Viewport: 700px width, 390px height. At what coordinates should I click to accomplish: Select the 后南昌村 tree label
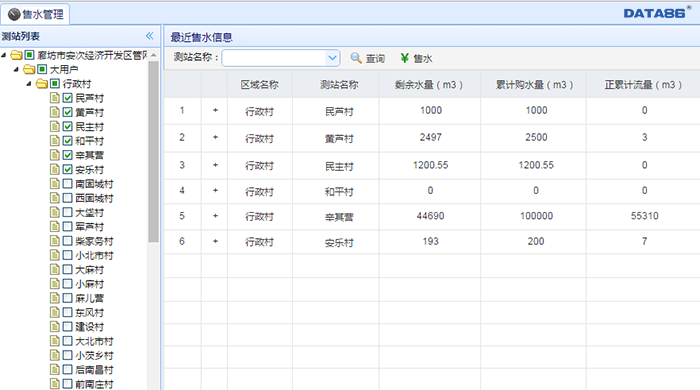pyautogui.click(x=94, y=370)
